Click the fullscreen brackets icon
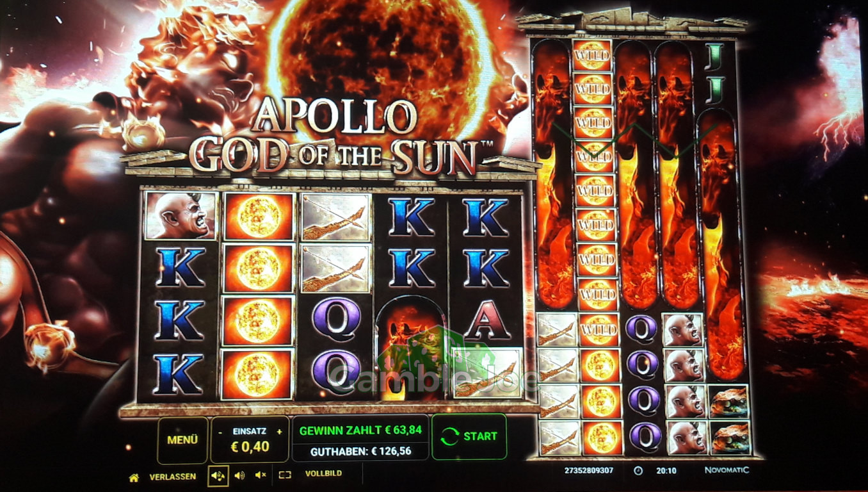This screenshot has width=868, height=492. pyautogui.click(x=285, y=475)
